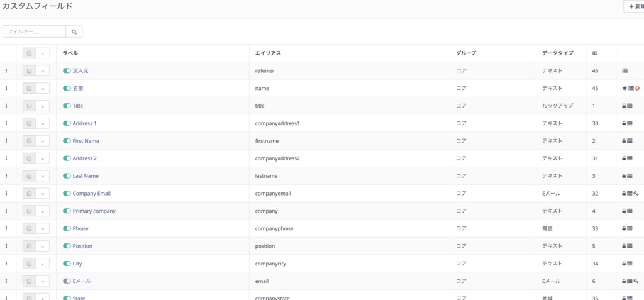Click the globe icon in the 名前 row
644x300 pixels.
(x=637, y=89)
